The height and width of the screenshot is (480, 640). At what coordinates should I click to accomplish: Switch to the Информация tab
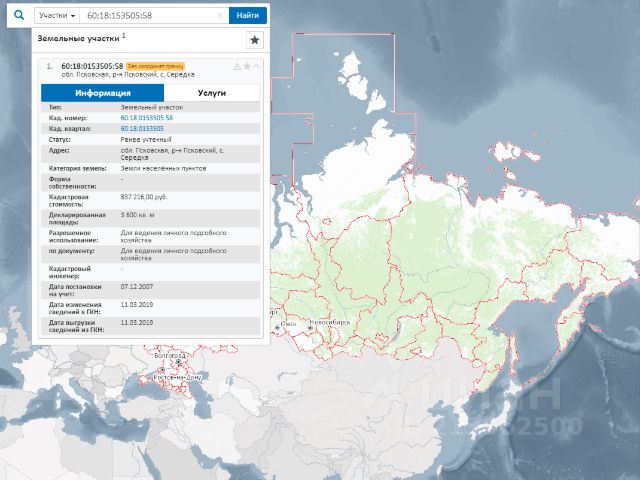coord(102,92)
